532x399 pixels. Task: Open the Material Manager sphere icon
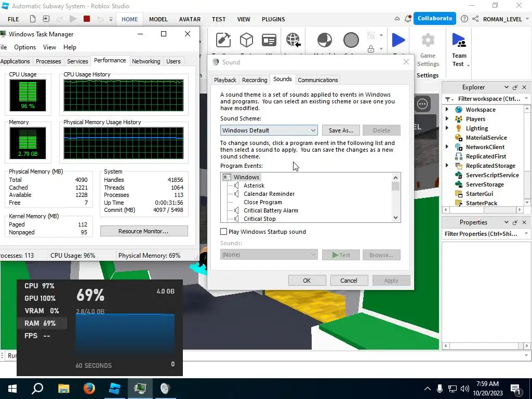[325, 40]
